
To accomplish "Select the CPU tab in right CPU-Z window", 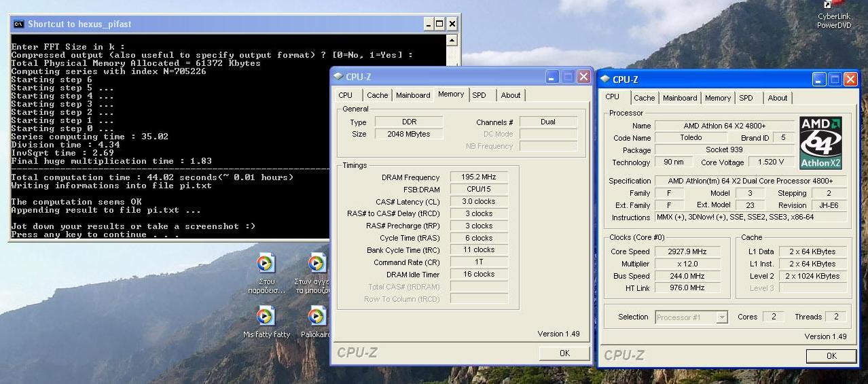I will point(613,97).
